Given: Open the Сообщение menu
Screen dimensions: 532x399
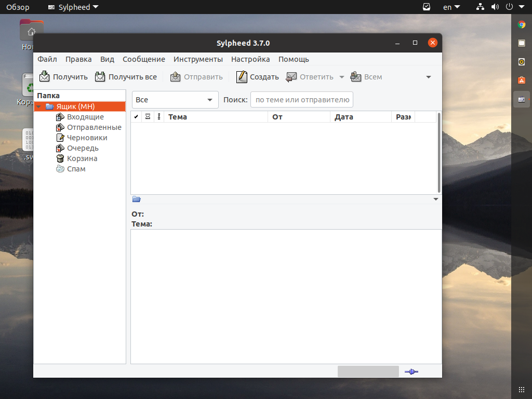Looking at the screenshot, I should pos(144,59).
